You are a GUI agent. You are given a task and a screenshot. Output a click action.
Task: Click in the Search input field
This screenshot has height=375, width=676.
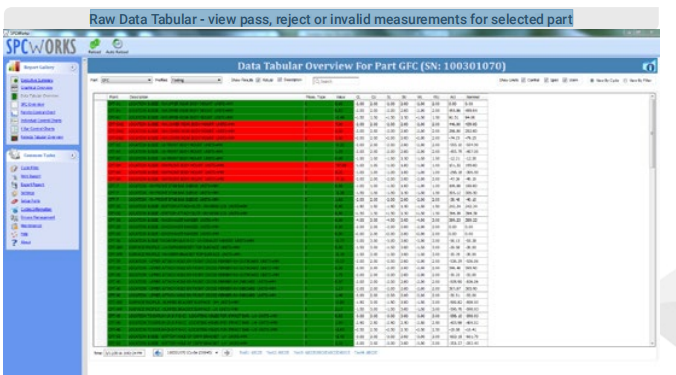(x=336, y=81)
